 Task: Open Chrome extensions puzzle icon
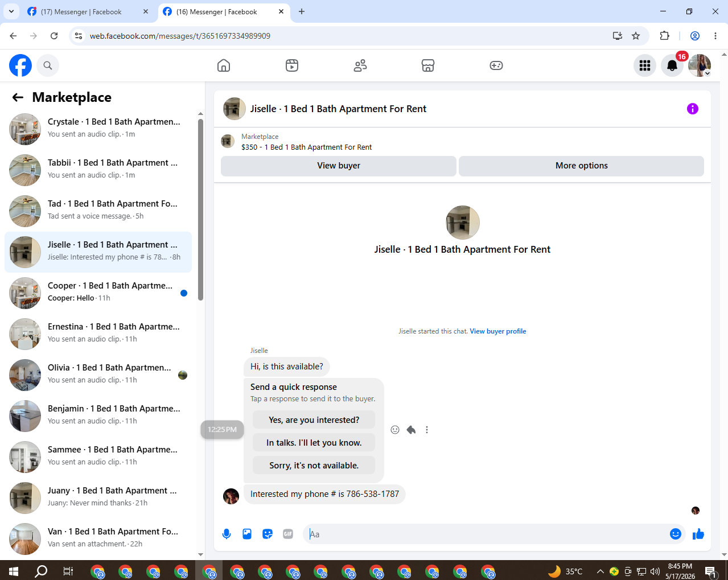point(664,36)
